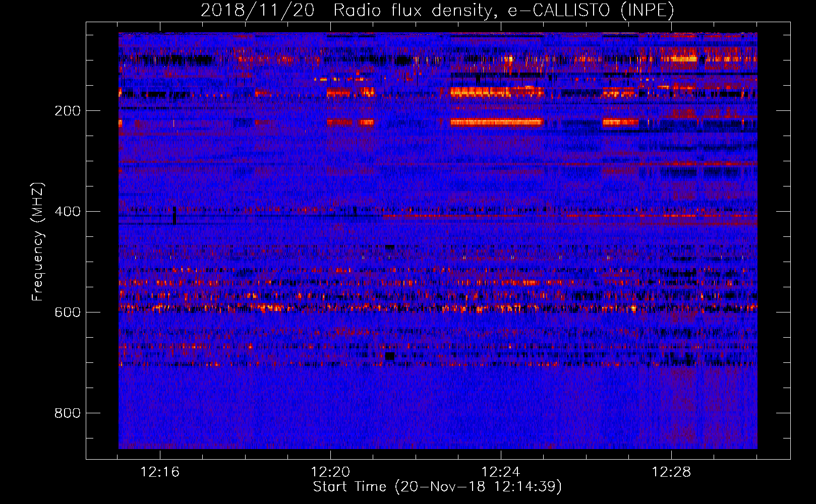Select the 12:28 time tick label
This screenshot has width=816, height=504.
pos(671,472)
